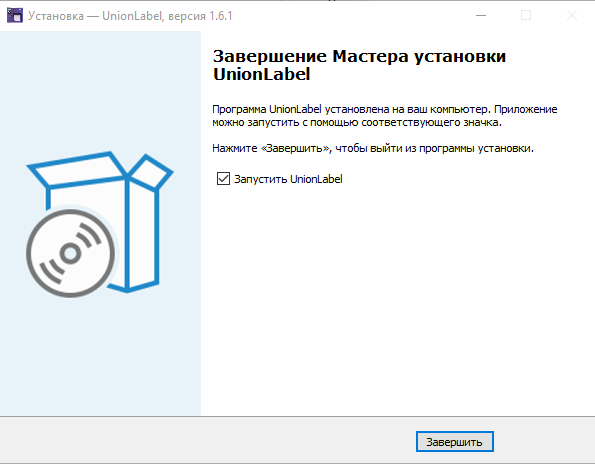The image size is (595, 464).
Task: Minimize the UnionLabel setup window
Action: pos(481,16)
